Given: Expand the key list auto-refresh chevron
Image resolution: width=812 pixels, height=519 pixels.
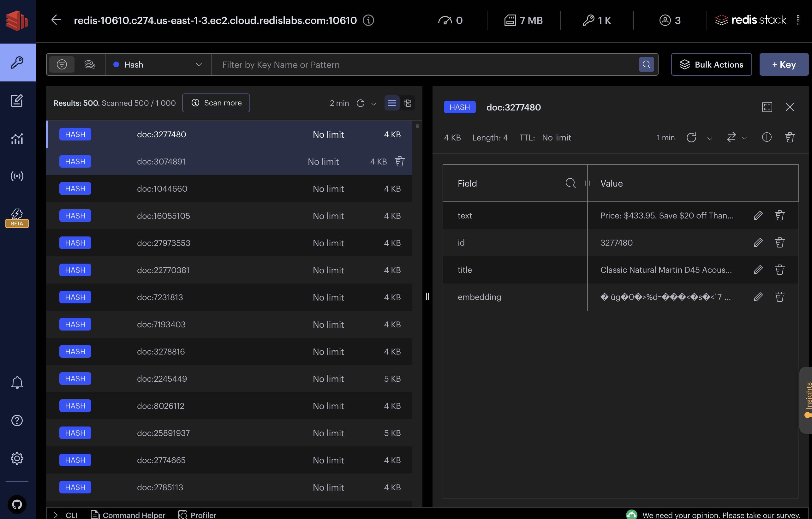Looking at the screenshot, I should (373, 104).
